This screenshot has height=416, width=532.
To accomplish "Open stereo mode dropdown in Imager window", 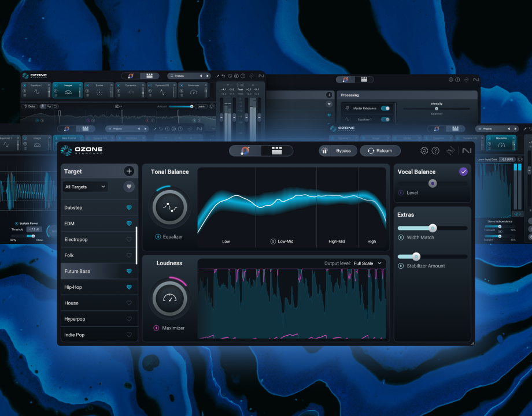I will 119,106.
